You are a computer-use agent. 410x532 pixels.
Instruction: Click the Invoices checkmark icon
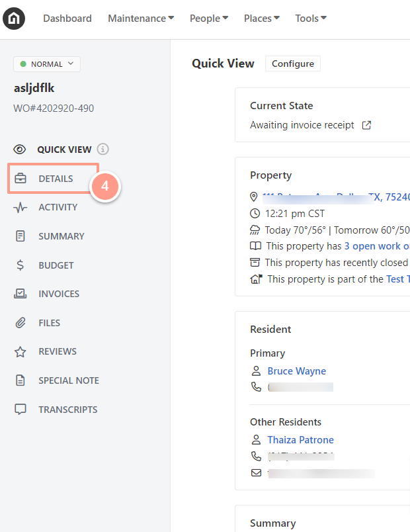(x=20, y=294)
